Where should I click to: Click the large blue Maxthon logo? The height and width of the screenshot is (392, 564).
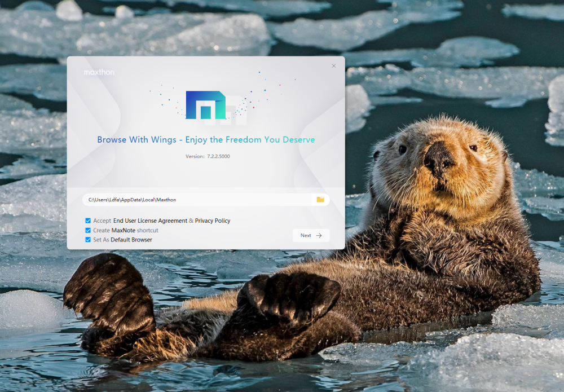(205, 105)
